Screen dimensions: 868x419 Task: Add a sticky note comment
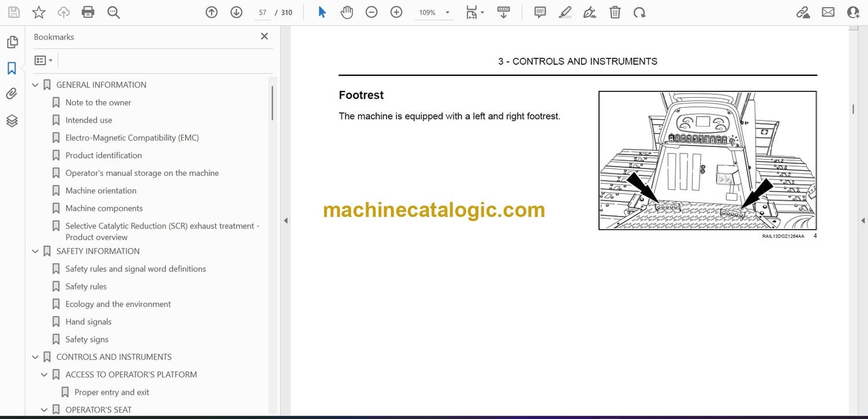tap(540, 12)
